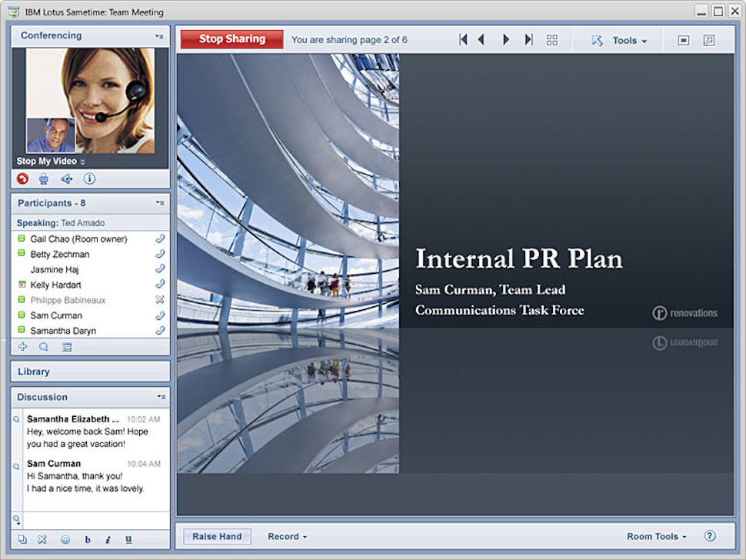Click Kelly Hardart's audio connection icon
Screen dimensions: 746x560
(x=160, y=284)
